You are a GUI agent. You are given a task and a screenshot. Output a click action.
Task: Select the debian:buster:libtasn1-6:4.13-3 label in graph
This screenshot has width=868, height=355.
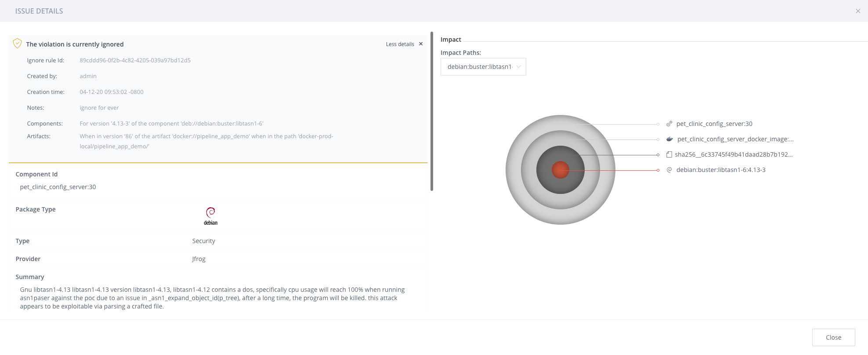click(x=720, y=170)
